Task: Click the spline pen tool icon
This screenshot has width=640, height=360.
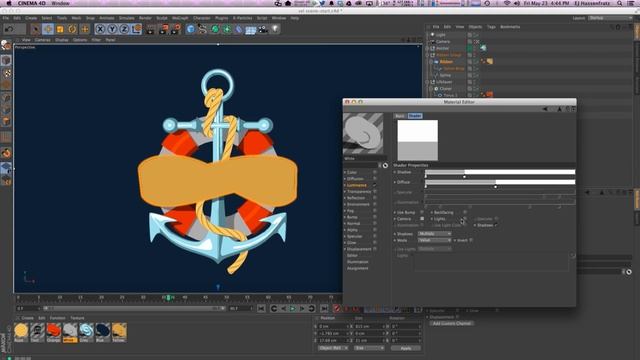Action: 202,29
